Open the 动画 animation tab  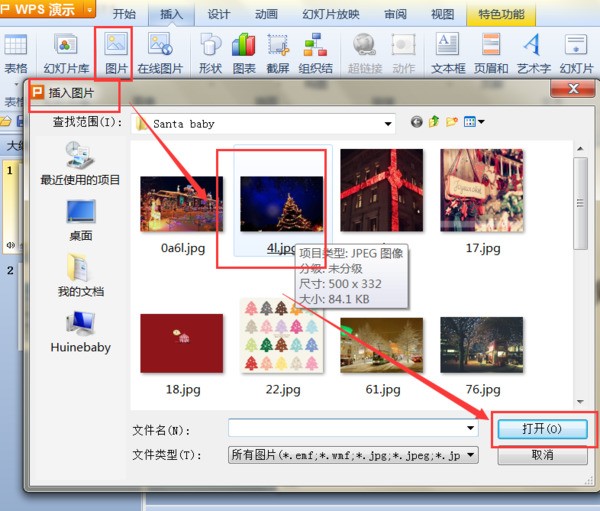click(x=266, y=14)
